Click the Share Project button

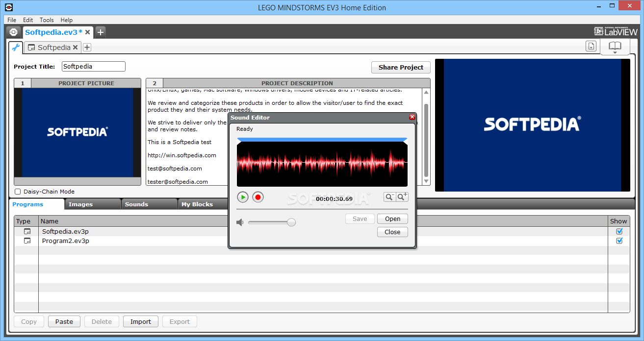click(401, 67)
